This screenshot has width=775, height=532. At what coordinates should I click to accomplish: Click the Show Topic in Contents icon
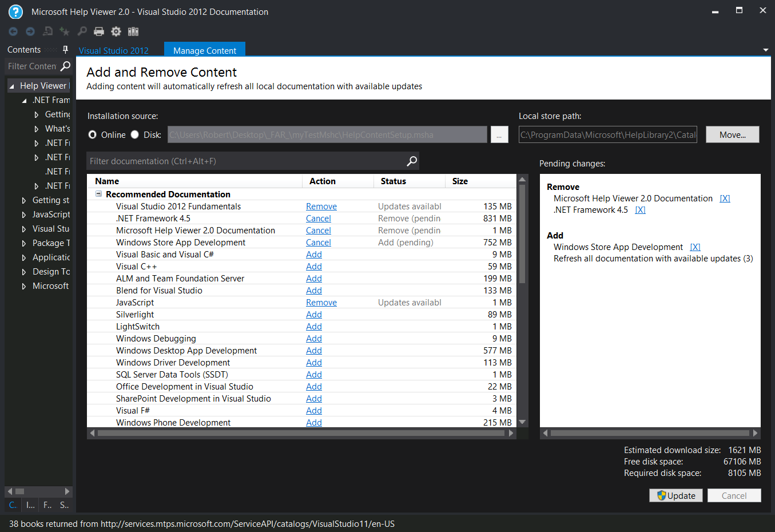tap(47, 31)
